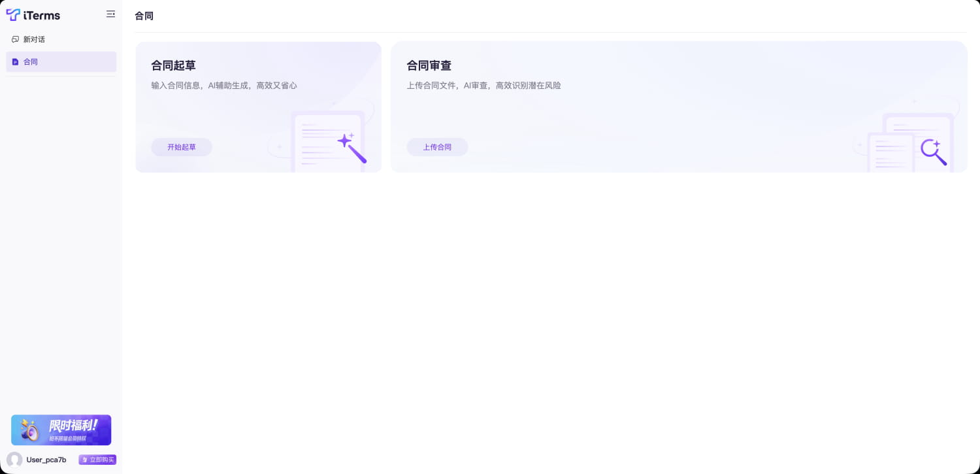Click the iTerms wordmark text
The height and width of the screenshot is (474, 980).
tap(42, 15)
